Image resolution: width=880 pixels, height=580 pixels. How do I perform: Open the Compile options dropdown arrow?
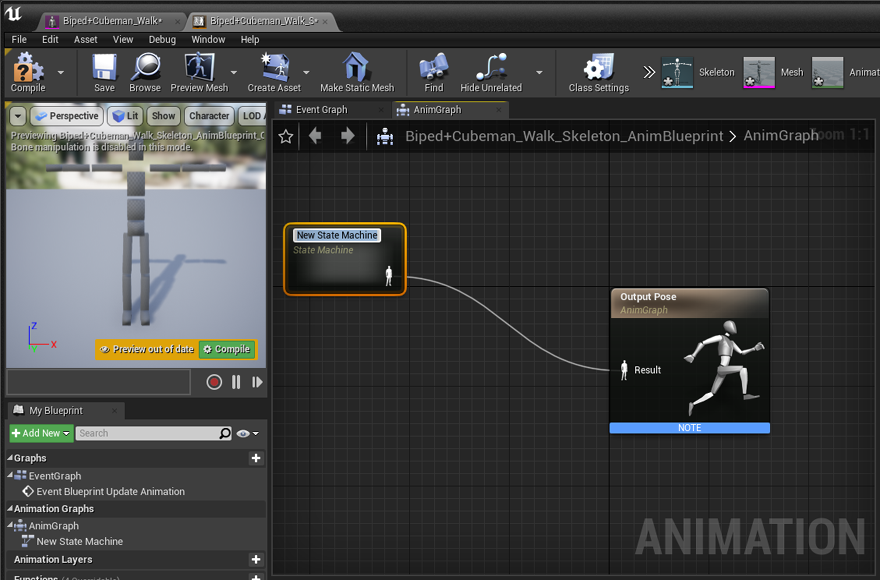(61, 72)
